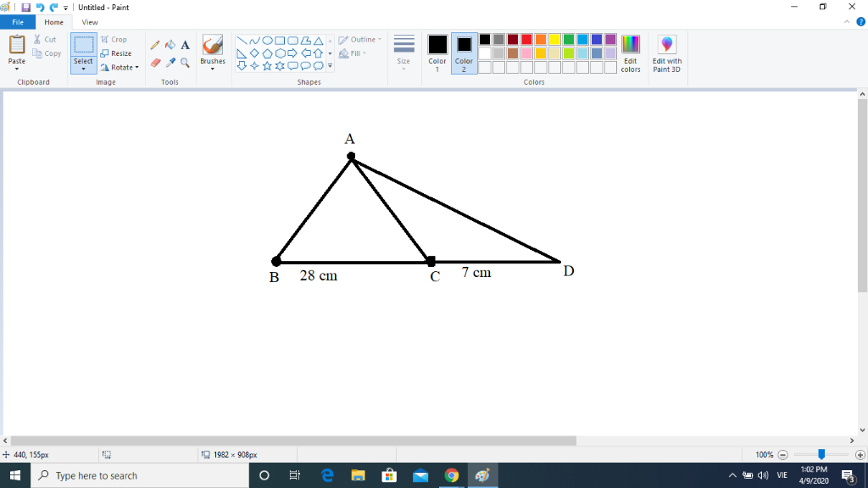This screenshot has width=868, height=488.
Task: Choose the Triangle shape
Action: pyautogui.click(x=319, y=41)
